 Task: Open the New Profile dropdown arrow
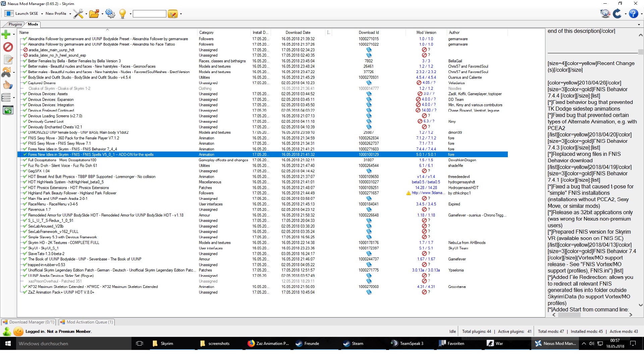70,14
